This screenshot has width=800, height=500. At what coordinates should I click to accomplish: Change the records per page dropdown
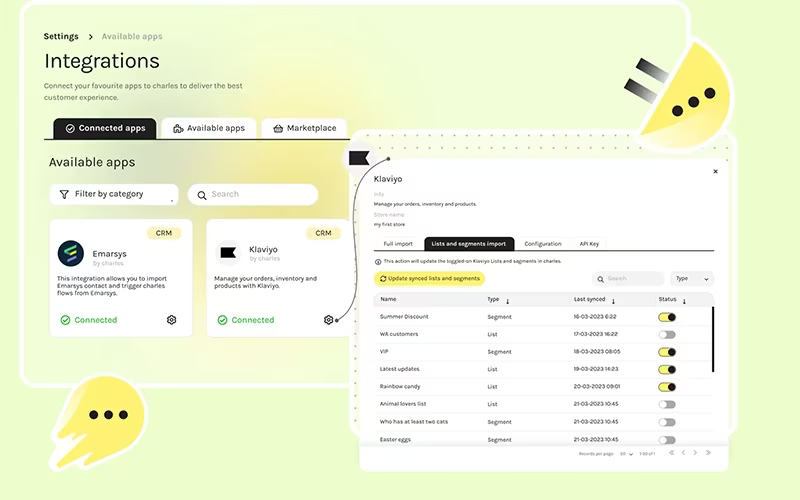pos(626,454)
